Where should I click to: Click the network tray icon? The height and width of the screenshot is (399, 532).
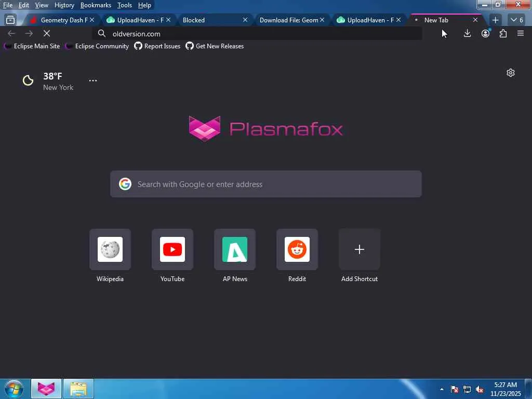(467, 390)
